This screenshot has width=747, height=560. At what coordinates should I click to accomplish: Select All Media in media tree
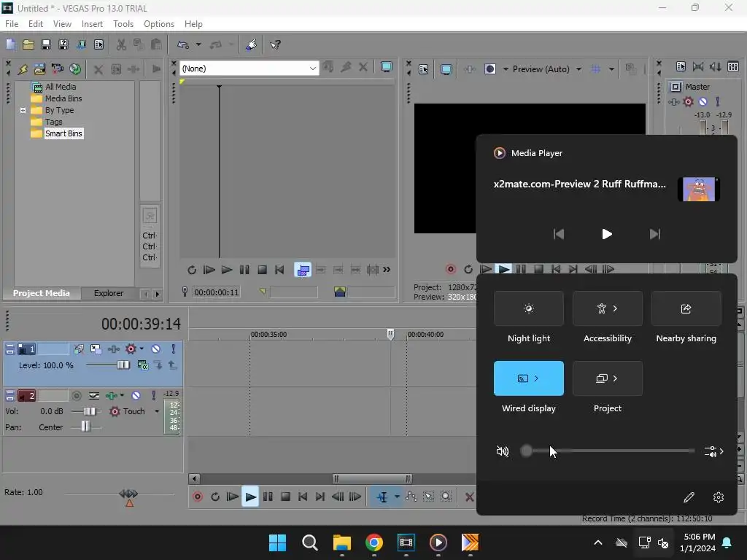coord(61,87)
